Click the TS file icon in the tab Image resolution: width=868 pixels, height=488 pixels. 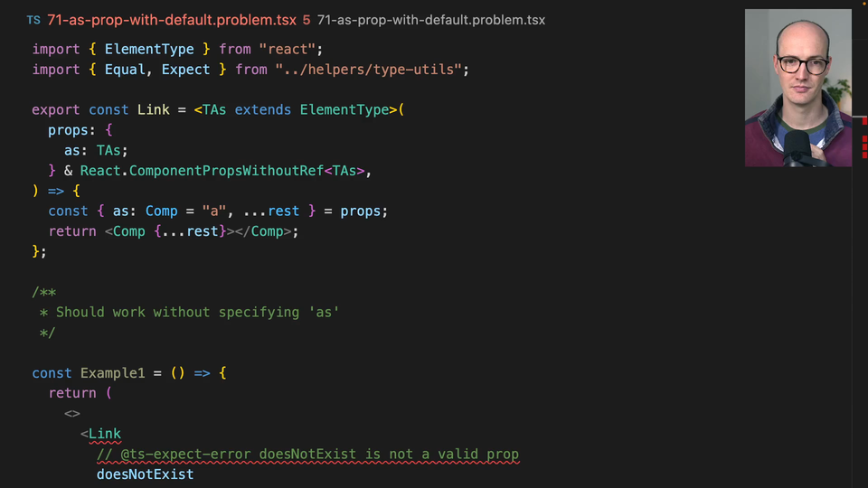(x=33, y=20)
